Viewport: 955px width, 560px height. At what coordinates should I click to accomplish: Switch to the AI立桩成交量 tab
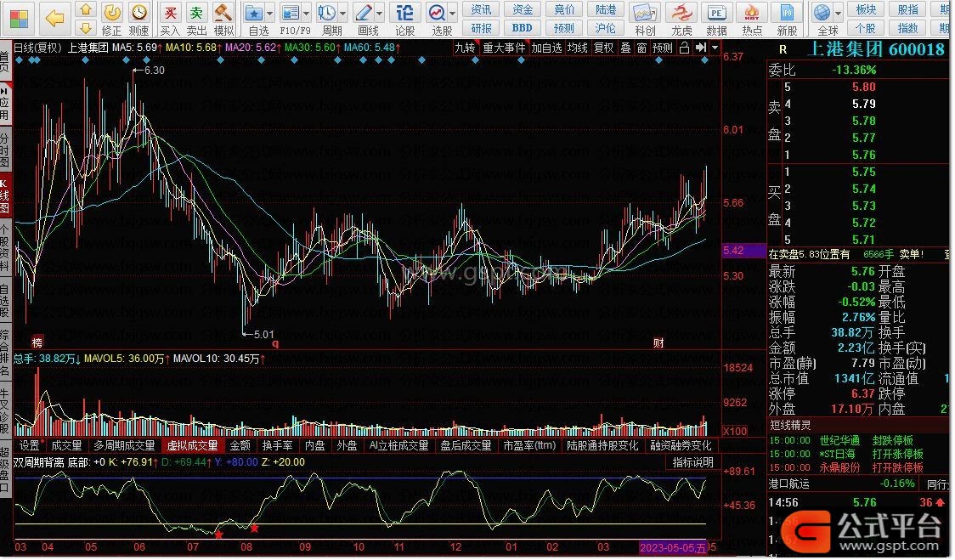tap(399, 446)
